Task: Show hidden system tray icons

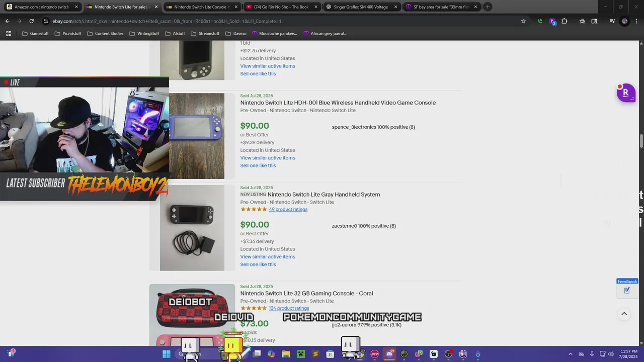Action: [x=570, y=354]
